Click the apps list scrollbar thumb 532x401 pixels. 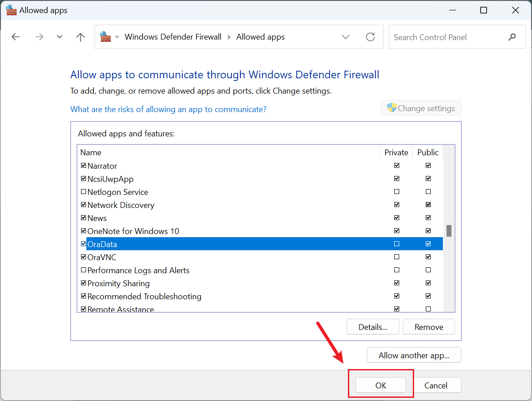coord(449,231)
